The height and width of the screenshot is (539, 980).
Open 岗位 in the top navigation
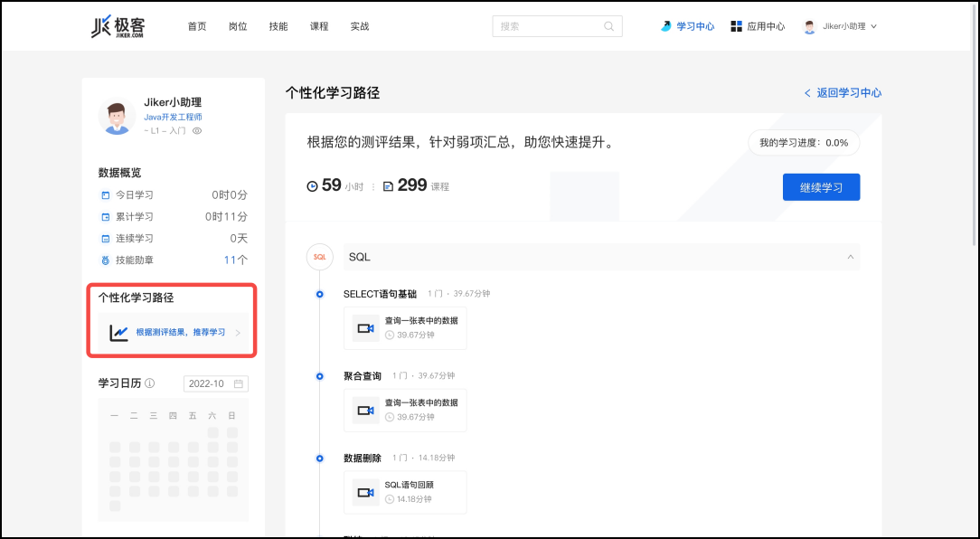(238, 26)
